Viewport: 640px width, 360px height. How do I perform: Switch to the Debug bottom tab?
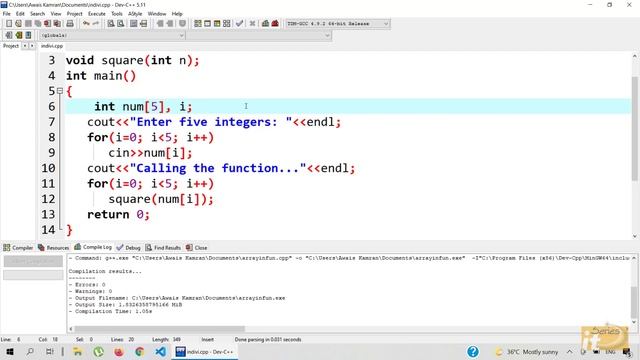point(129,248)
